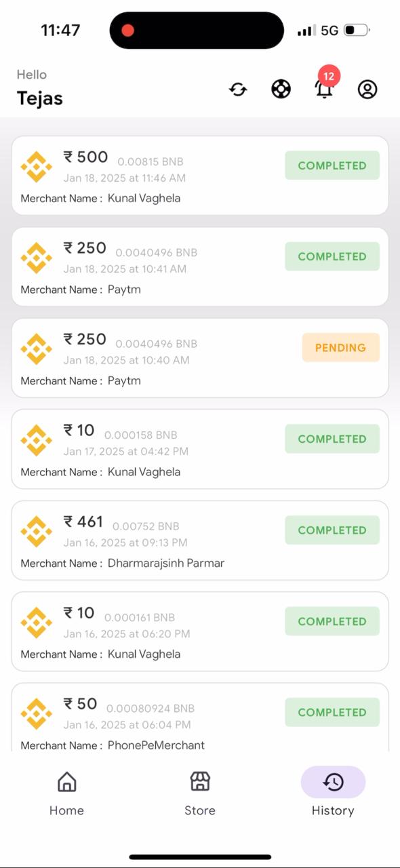400x868 pixels.
Task: Open the Store tab label
Action: point(200,810)
